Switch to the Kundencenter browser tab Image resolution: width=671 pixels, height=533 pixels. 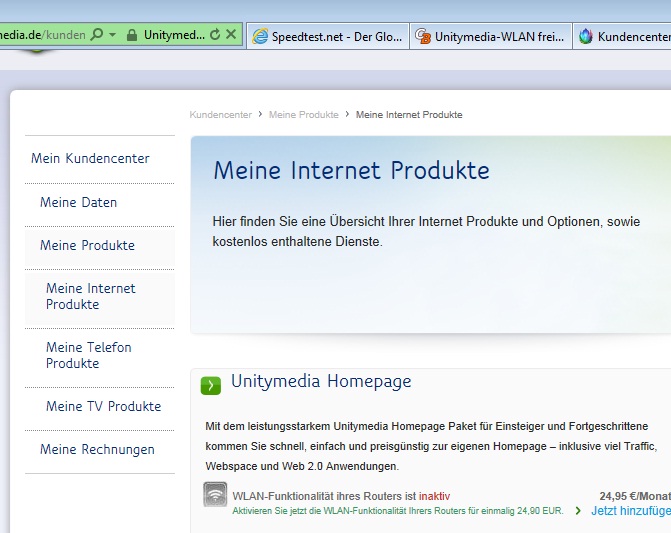coord(622,37)
